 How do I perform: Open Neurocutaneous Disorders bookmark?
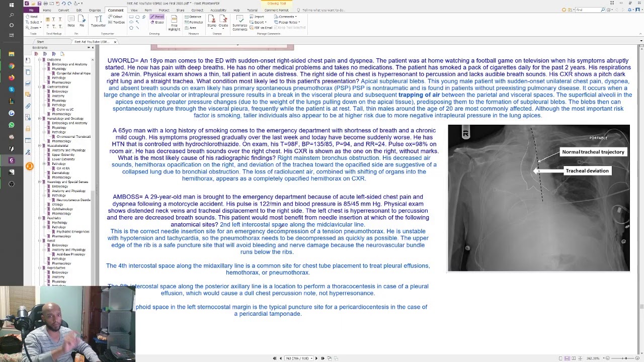[73, 200]
